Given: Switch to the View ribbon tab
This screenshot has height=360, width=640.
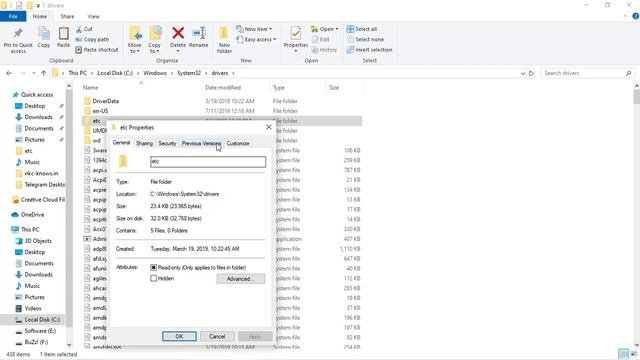Looking at the screenshot, I should click(x=93, y=16).
